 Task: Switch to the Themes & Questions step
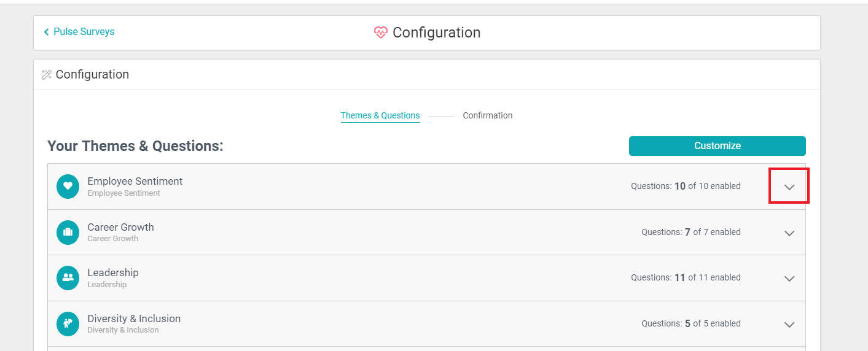click(380, 115)
